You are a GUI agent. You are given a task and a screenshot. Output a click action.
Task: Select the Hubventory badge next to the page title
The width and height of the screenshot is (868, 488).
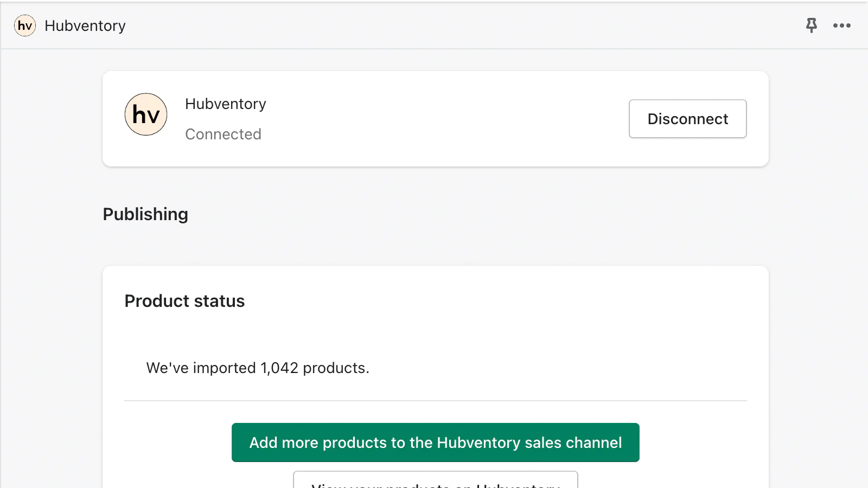24,25
